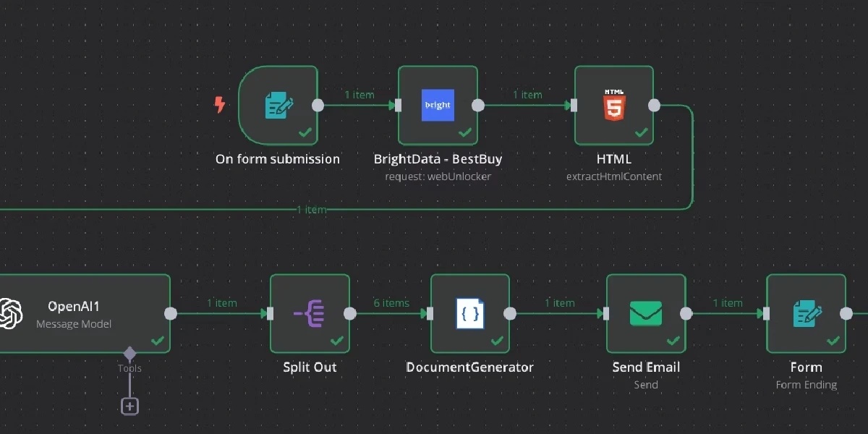Image resolution: width=868 pixels, height=434 pixels.
Task: Click the 'Send' subtitle under Send Email
Action: 646,385
